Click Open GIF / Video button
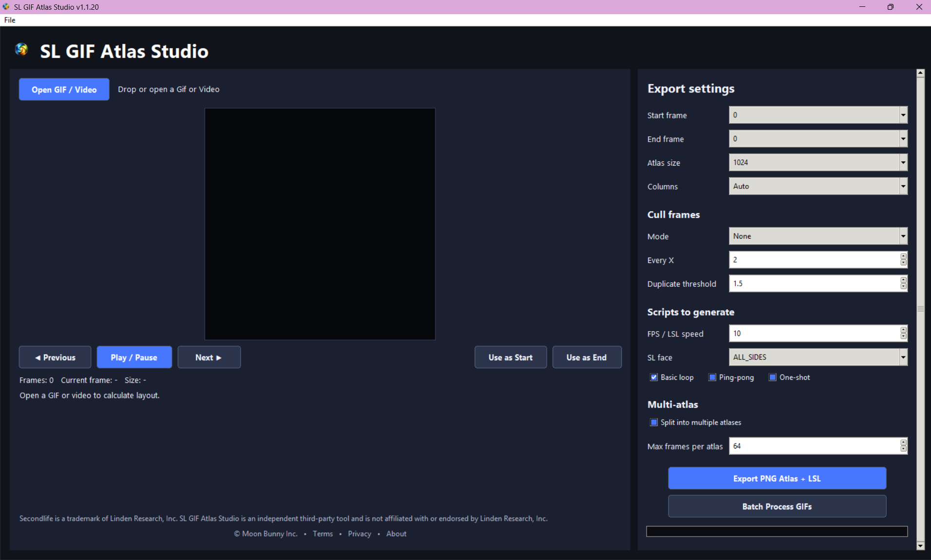The image size is (931, 560). coord(64,90)
